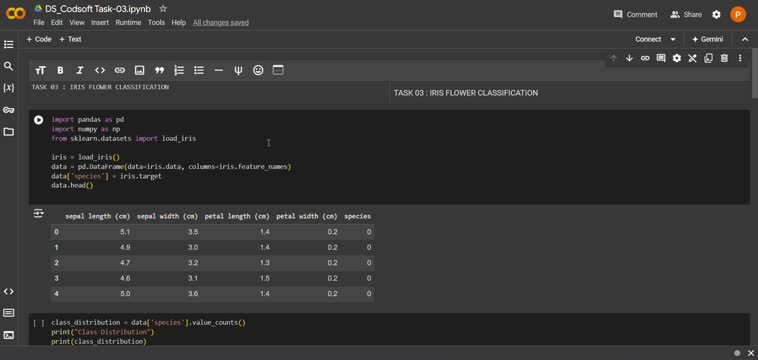
Task: Open the secrets key panel
Action: 8,110
